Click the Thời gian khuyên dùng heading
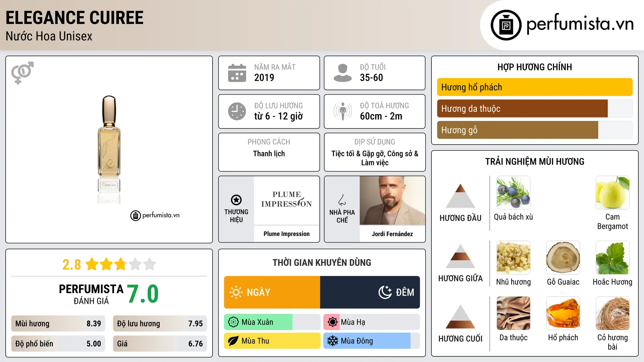The height and width of the screenshot is (362, 644). (322, 263)
